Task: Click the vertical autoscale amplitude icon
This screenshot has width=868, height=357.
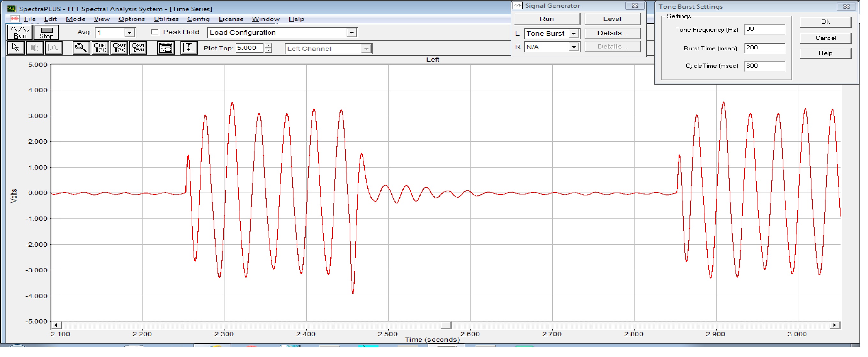Action: tap(189, 48)
